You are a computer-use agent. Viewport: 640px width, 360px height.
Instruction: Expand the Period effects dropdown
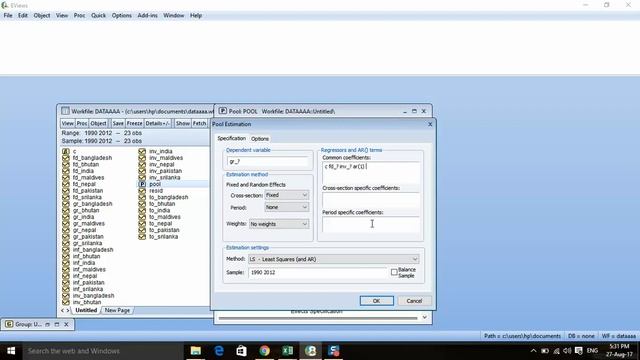coord(287,207)
